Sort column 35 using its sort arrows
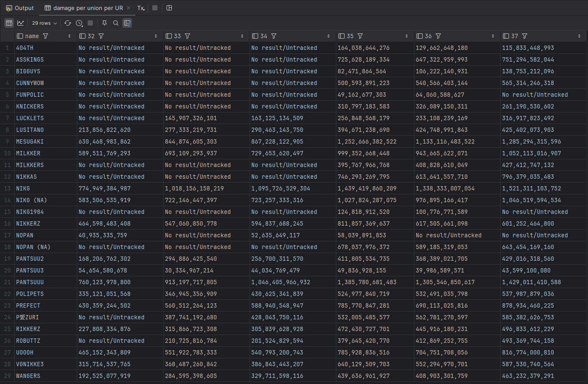588x384 pixels. (x=407, y=36)
